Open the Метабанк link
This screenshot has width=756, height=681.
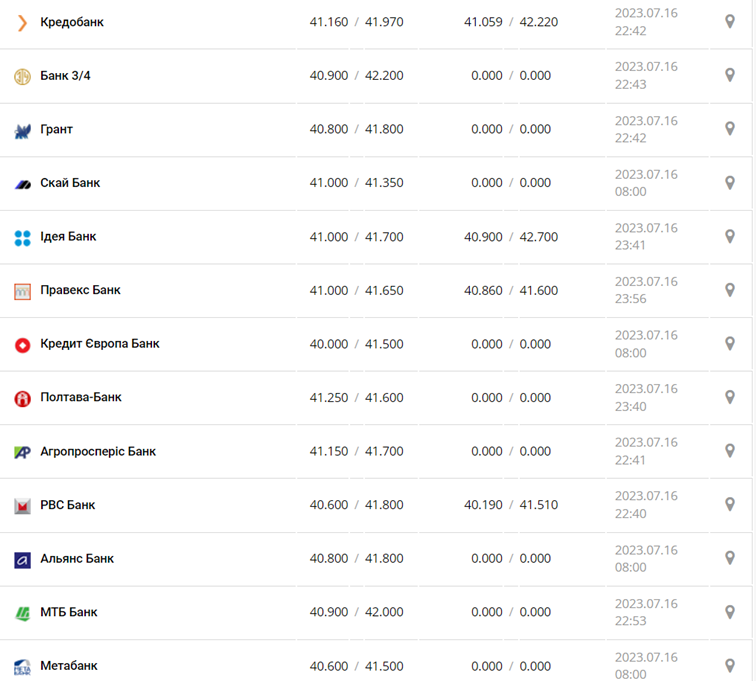click(x=69, y=666)
